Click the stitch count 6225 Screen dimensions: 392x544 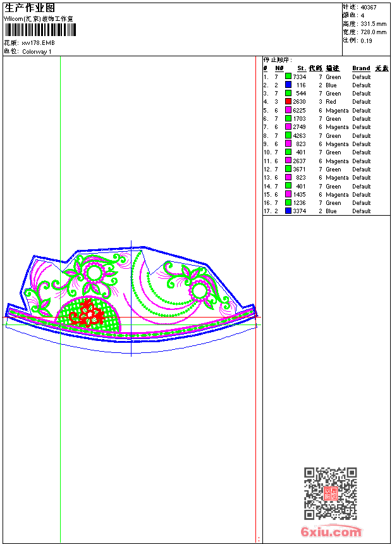click(x=300, y=110)
